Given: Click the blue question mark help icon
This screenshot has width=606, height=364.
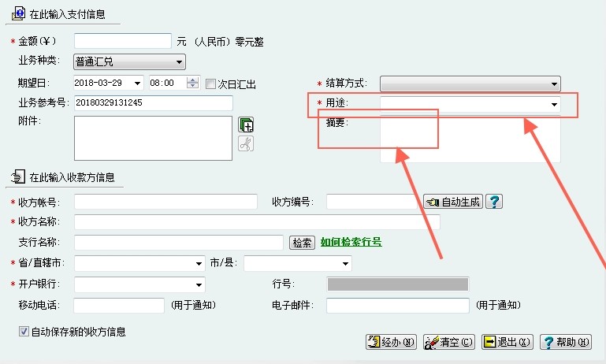Looking at the screenshot, I should 493,202.
